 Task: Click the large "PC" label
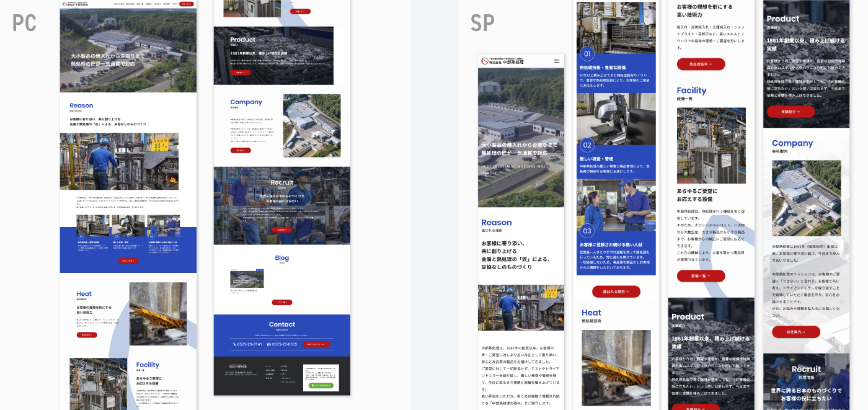pos(25,23)
